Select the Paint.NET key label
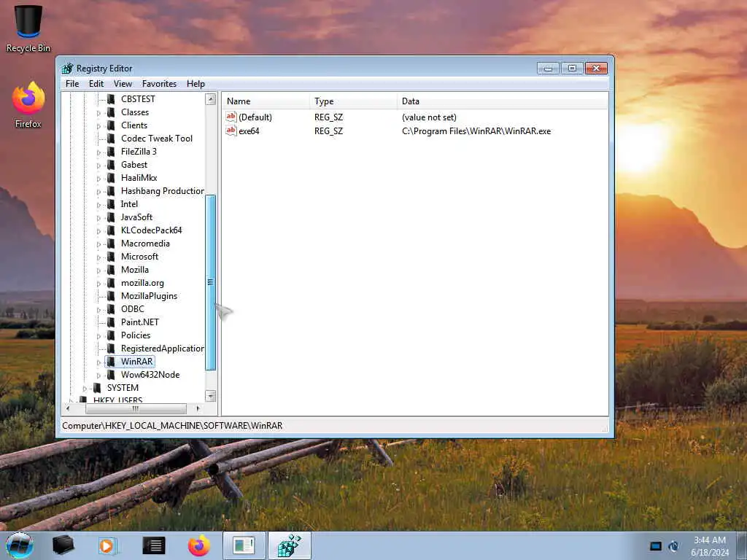 [139, 322]
